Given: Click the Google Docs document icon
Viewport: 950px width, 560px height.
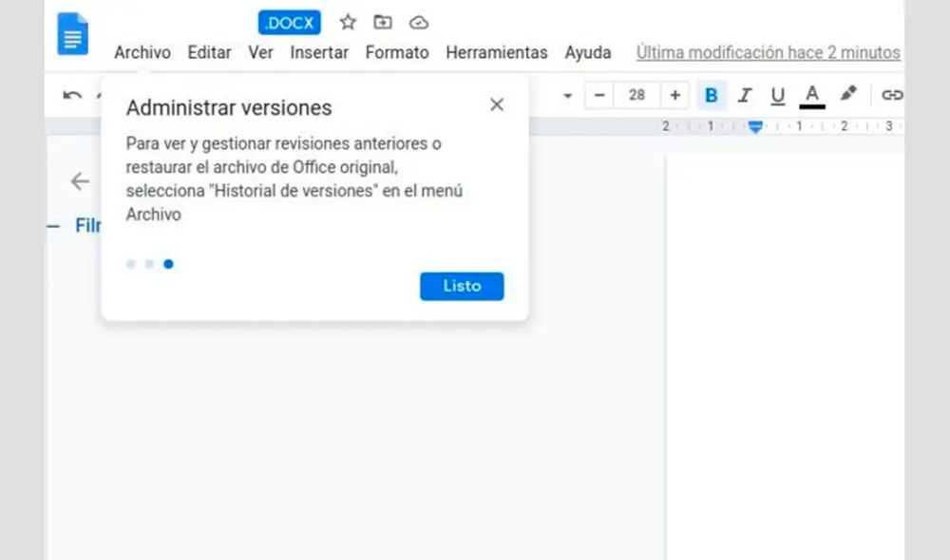Looking at the screenshot, I should tap(72, 34).
